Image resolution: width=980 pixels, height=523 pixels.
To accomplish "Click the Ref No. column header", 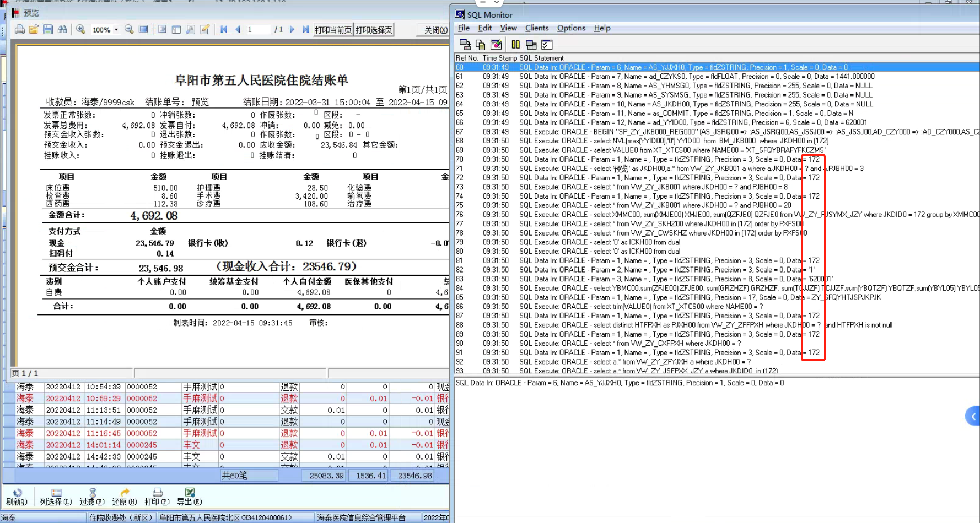I will click(467, 58).
